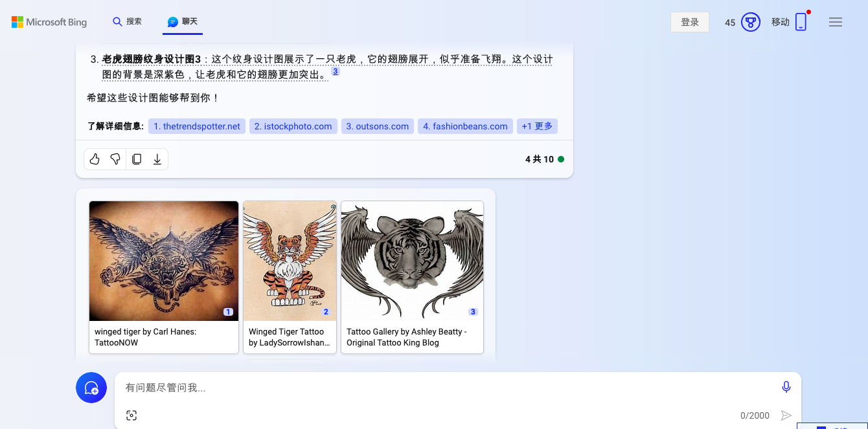
Task: Click the 登录 sign-in button
Action: 690,22
